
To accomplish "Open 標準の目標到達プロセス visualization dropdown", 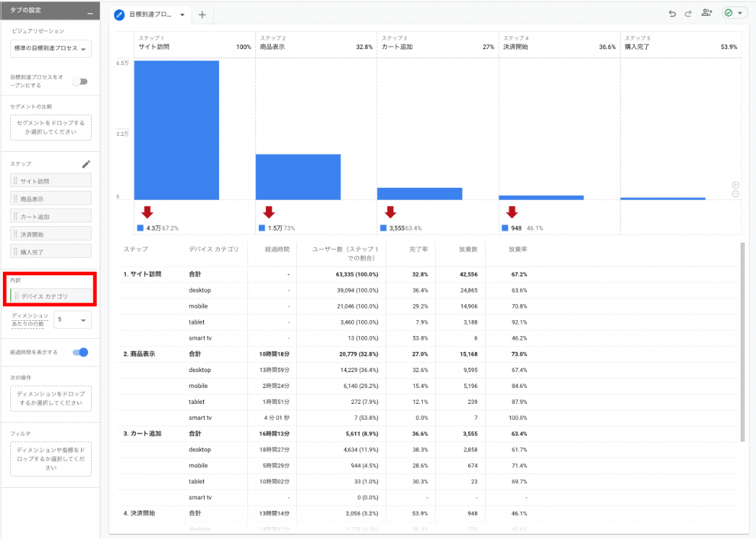I will [x=51, y=48].
